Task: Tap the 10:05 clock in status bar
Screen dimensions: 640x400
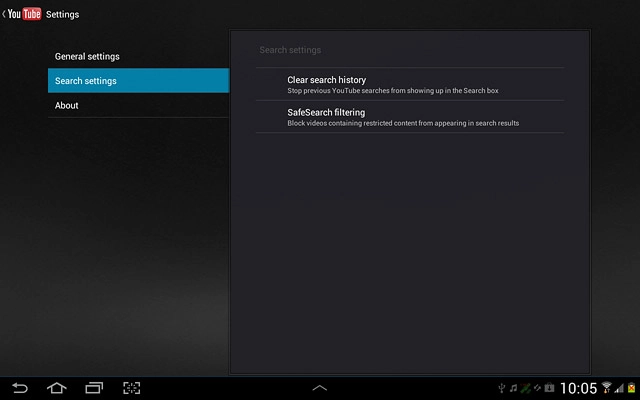Action: 578,387
